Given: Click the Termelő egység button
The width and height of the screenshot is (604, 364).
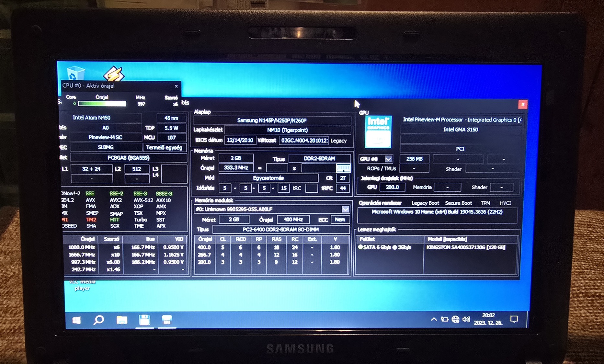Looking at the screenshot, I should click(164, 148).
